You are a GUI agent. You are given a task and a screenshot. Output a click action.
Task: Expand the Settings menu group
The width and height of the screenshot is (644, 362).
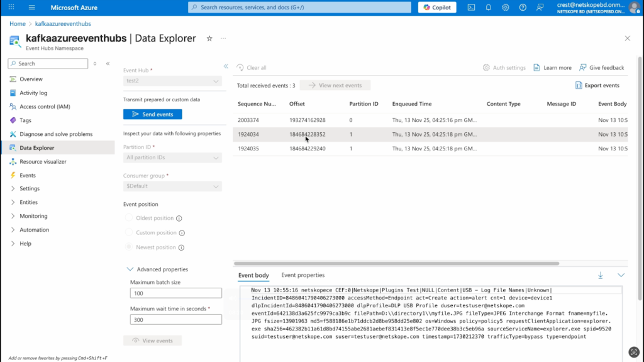(13, 188)
